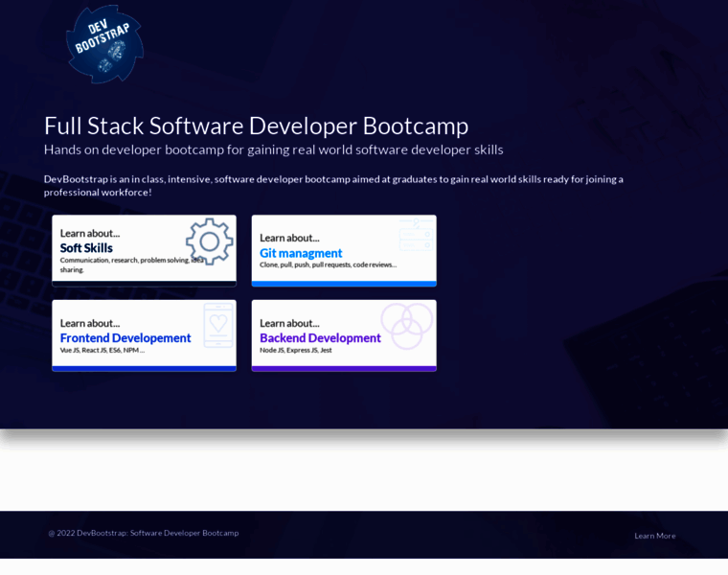The height and width of the screenshot is (575, 728).
Task: Select the Frontend Developement title
Action: click(x=125, y=337)
